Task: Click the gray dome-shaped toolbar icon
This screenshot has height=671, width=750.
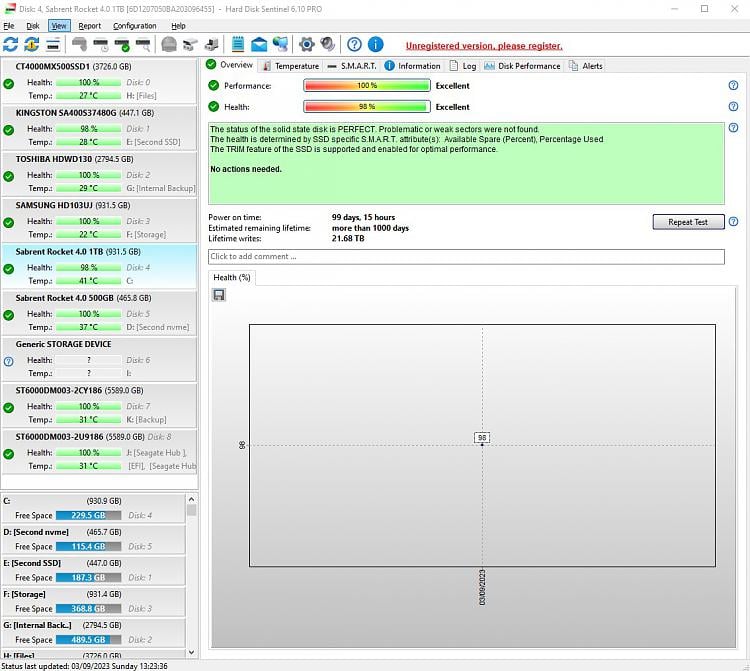Action: click(x=168, y=44)
